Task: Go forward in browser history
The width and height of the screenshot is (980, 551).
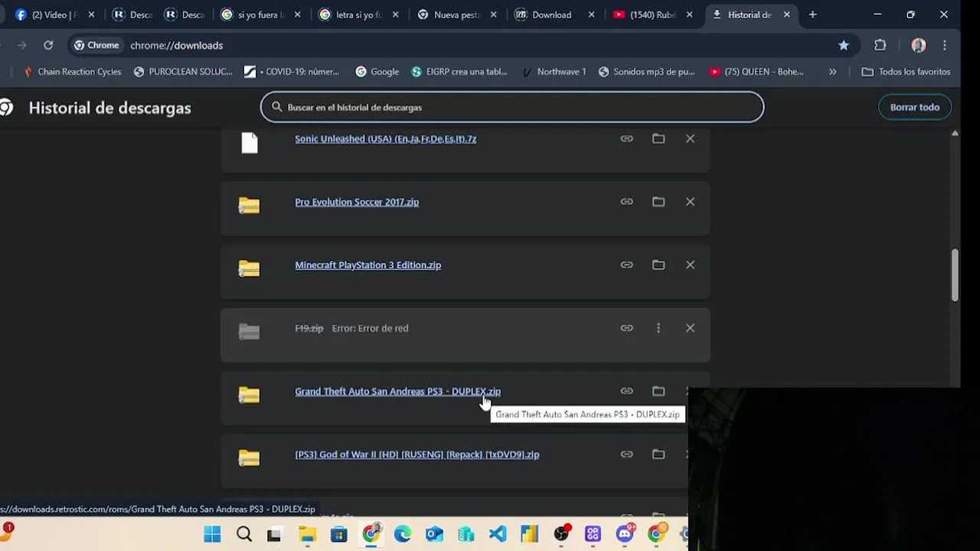Action: (21, 45)
